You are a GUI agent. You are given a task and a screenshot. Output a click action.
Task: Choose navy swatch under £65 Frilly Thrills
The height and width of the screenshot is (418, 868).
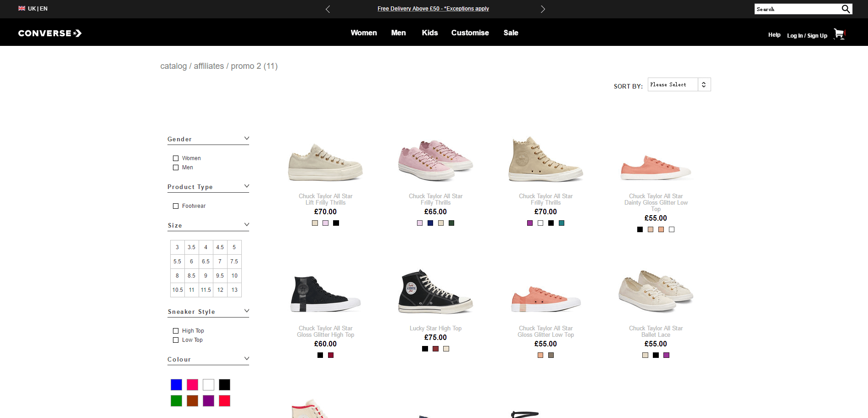tap(430, 223)
